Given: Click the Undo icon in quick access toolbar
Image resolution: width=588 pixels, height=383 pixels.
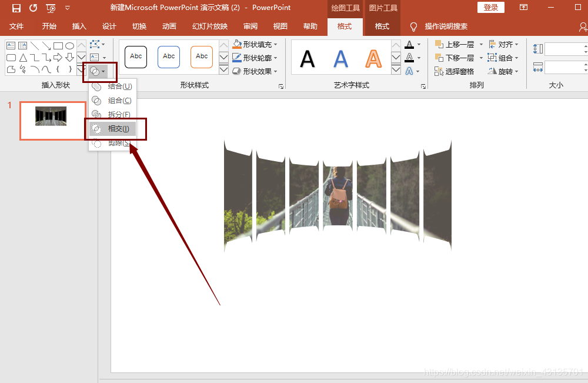Looking at the screenshot, I should coord(33,8).
